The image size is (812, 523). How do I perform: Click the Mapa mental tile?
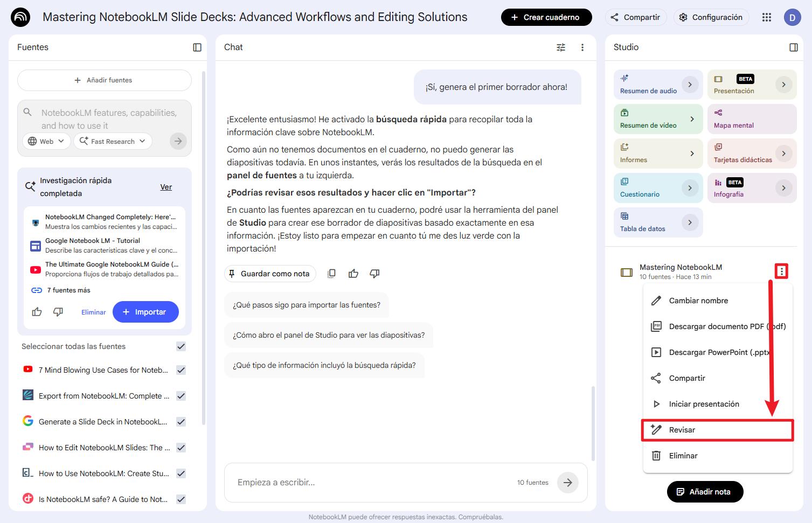coord(752,119)
